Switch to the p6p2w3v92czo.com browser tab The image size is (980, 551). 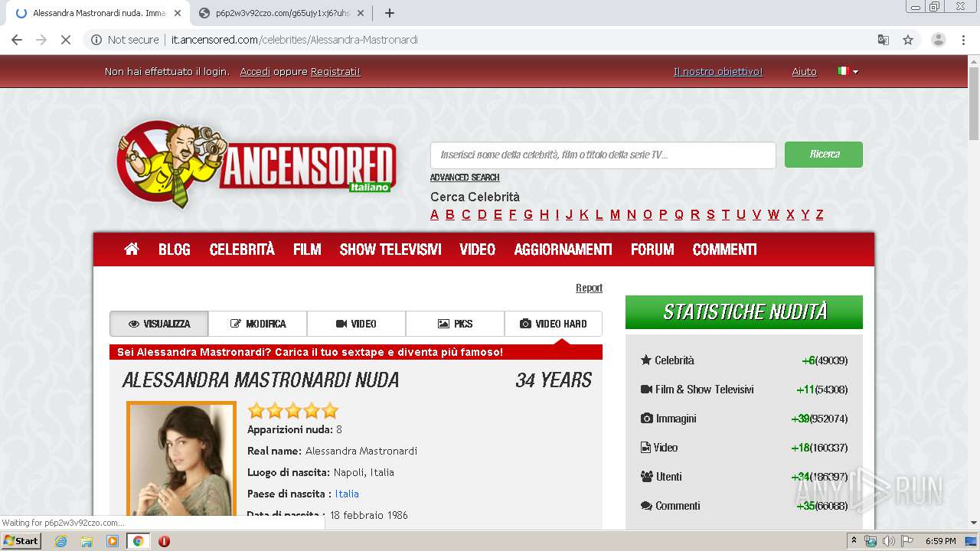282,13
